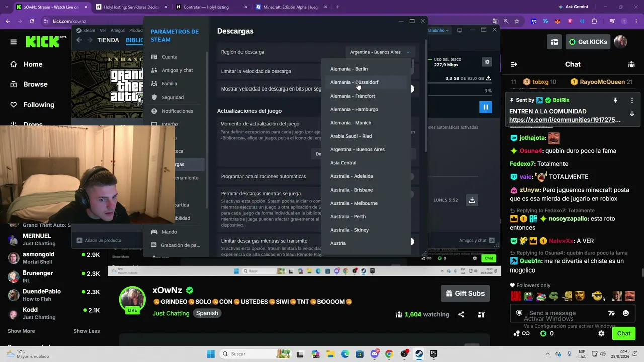Pick 'Austria' from the region dropdown
Viewport: 644px width, 362px height.
pyautogui.click(x=366, y=243)
